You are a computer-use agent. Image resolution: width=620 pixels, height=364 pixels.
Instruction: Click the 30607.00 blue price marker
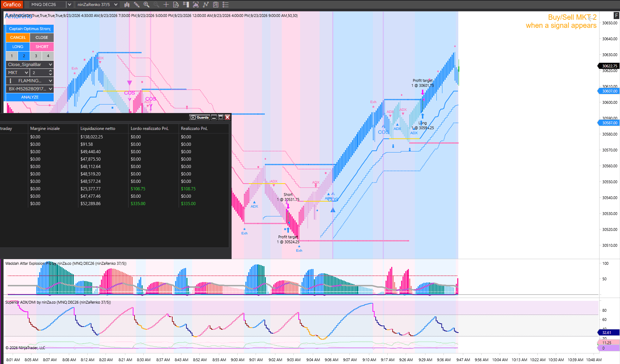(x=609, y=91)
